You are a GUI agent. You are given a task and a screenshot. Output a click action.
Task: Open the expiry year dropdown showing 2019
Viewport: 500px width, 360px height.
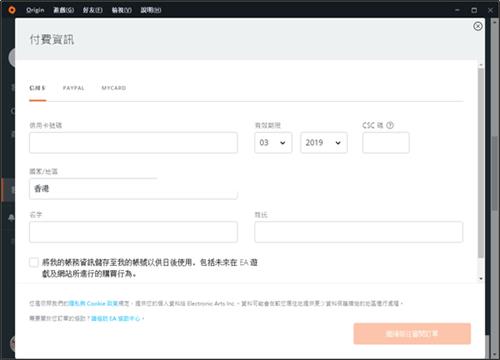[x=324, y=143]
